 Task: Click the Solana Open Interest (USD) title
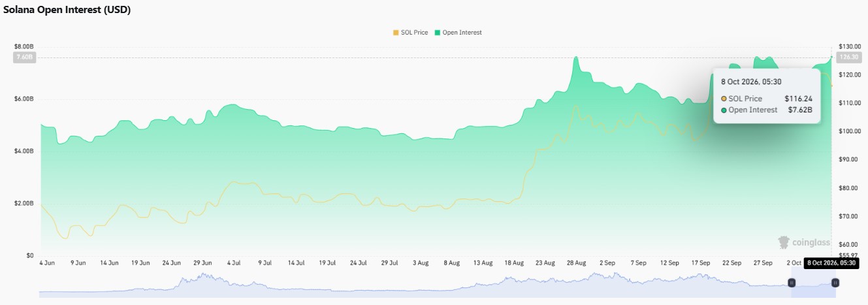[x=67, y=11]
